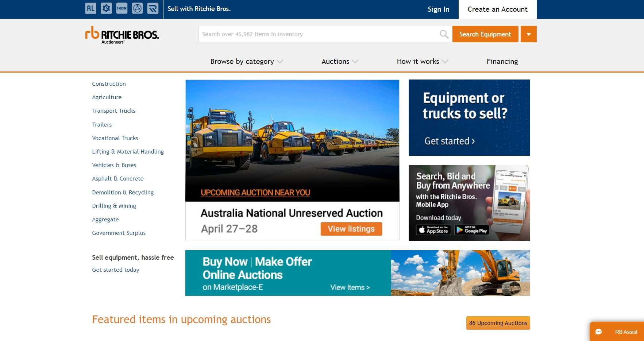Open the Drilling & Mining category
Screen dimensions: 644x341
(x=114, y=206)
